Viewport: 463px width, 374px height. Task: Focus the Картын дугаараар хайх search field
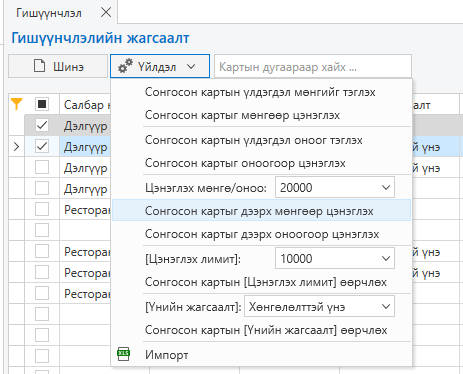coord(313,66)
